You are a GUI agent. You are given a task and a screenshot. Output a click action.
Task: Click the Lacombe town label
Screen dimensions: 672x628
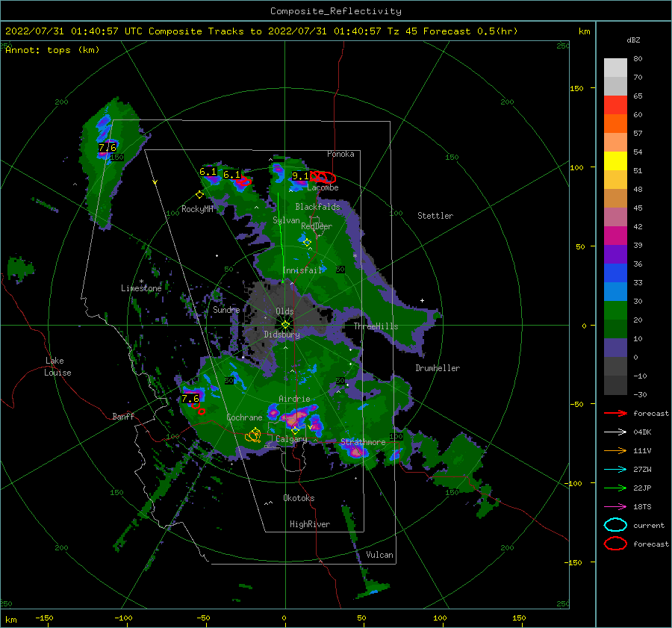click(x=323, y=187)
